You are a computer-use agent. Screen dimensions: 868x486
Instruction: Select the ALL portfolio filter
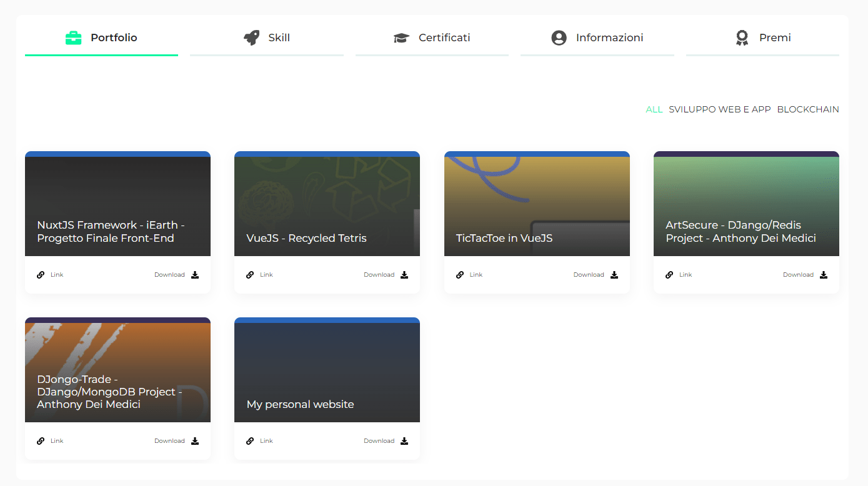(x=654, y=109)
